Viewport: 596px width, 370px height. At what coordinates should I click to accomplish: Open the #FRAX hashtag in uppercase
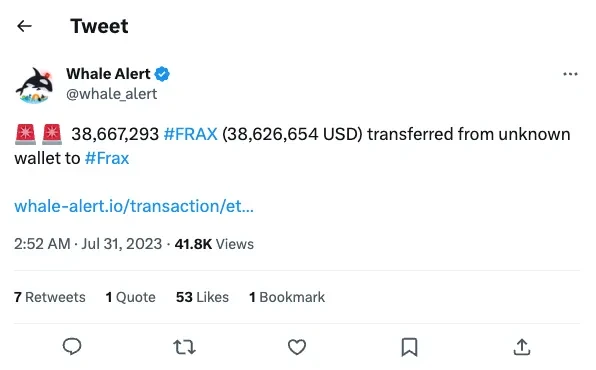[190, 134]
